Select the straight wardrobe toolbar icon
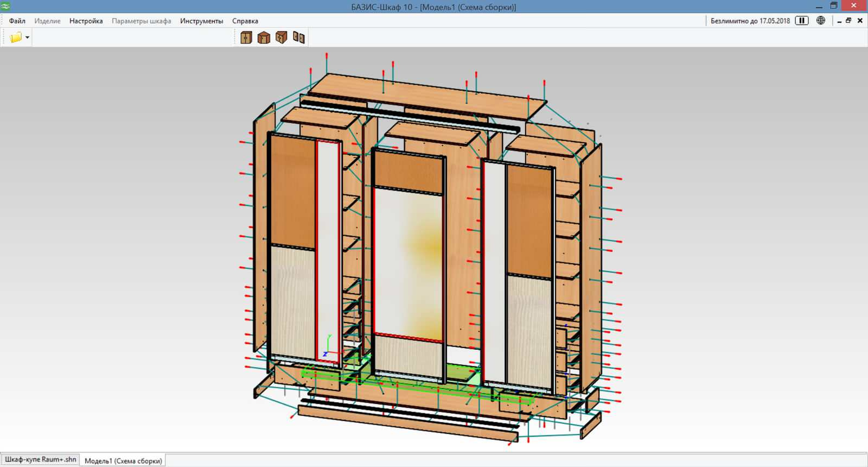 pos(246,37)
